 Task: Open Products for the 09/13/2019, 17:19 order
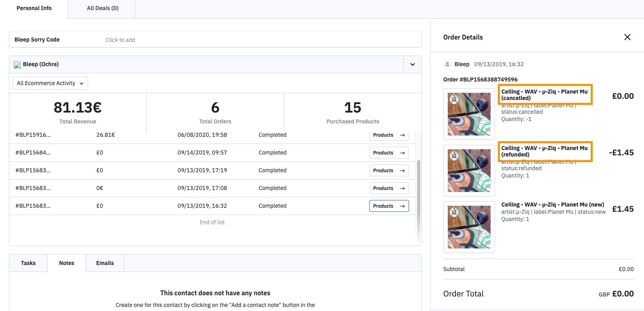(x=389, y=171)
